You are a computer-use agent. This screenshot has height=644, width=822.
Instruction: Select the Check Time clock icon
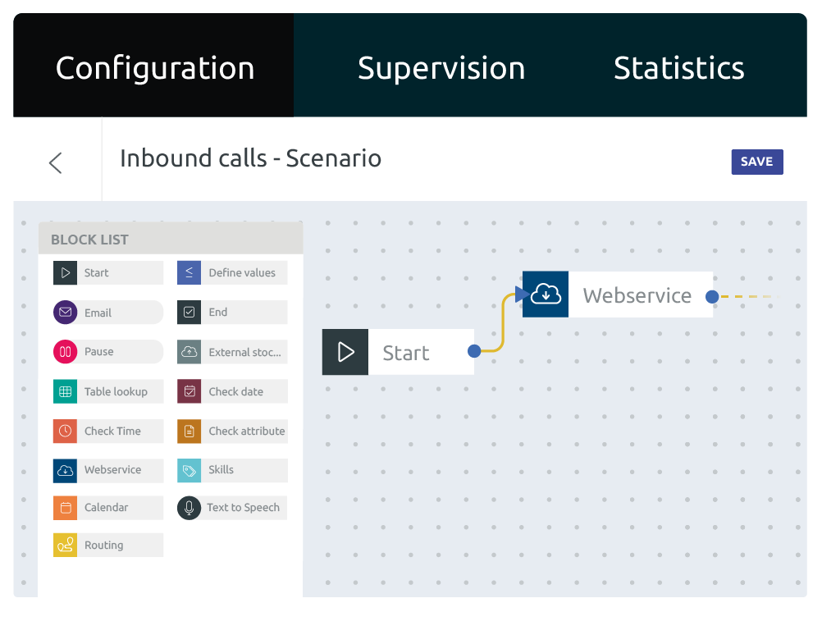(65, 431)
